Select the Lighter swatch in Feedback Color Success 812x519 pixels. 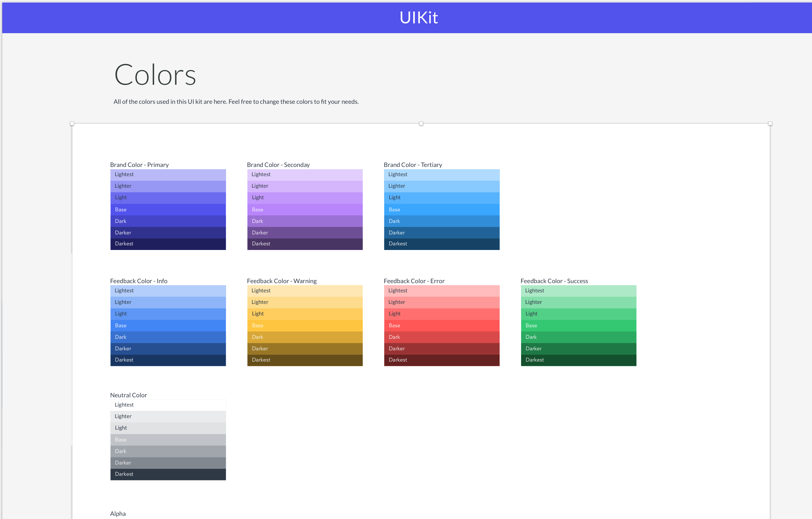(578, 302)
